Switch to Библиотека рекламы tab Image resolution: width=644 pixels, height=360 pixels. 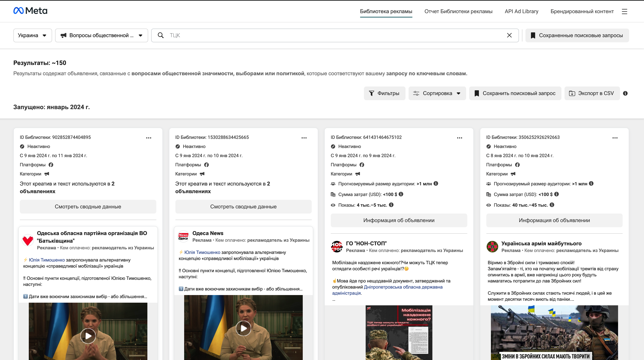(x=386, y=11)
